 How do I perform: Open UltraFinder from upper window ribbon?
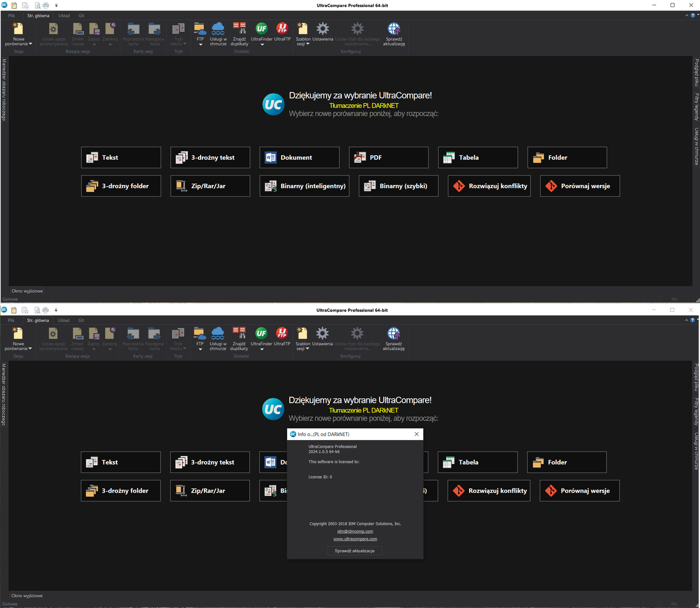click(x=261, y=28)
